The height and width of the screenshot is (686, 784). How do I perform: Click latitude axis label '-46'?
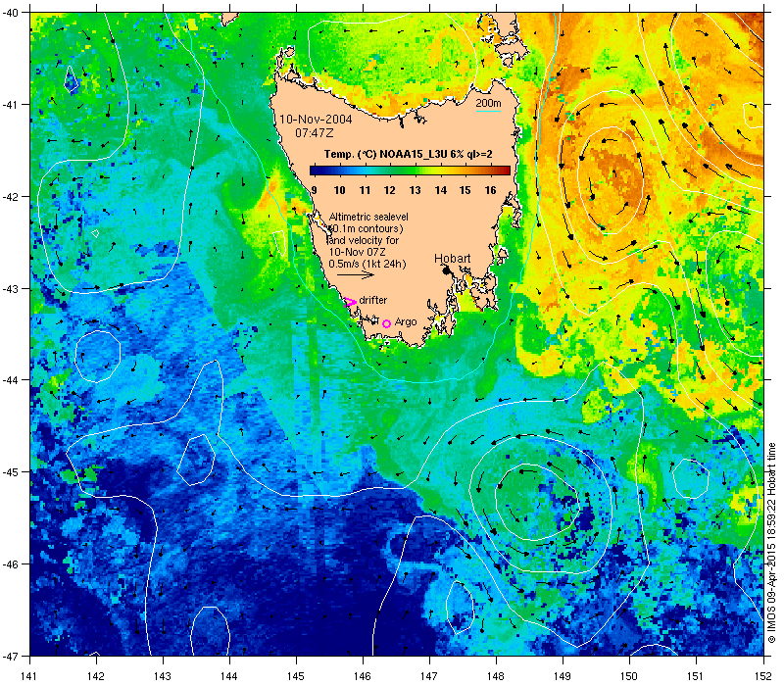tap(10, 564)
